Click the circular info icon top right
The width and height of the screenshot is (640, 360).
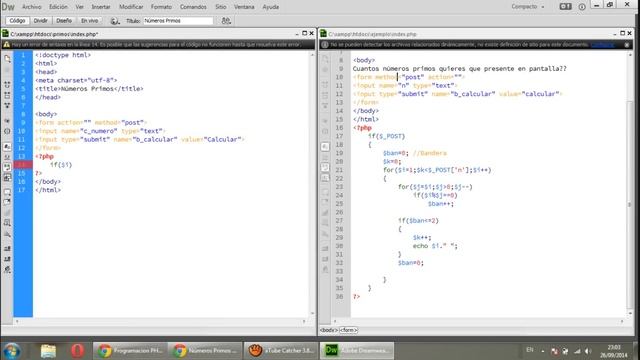click(x=582, y=7)
